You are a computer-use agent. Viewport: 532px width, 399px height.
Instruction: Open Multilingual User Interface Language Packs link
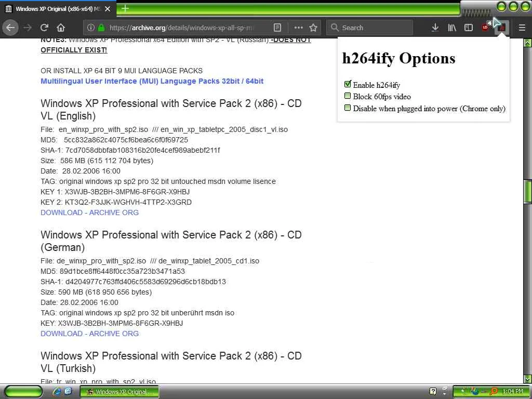click(x=152, y=81)
